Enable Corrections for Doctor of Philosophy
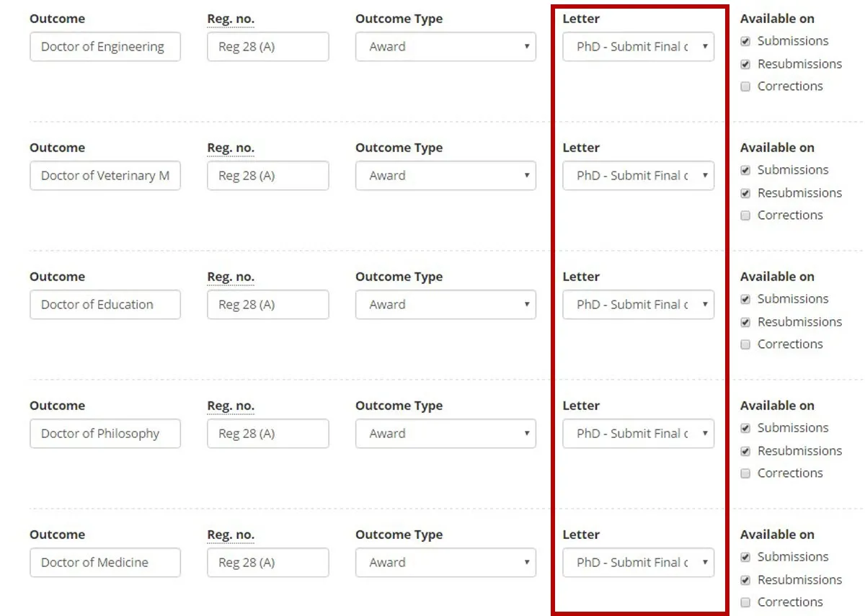The image size is (865, 616). point(745,473)
